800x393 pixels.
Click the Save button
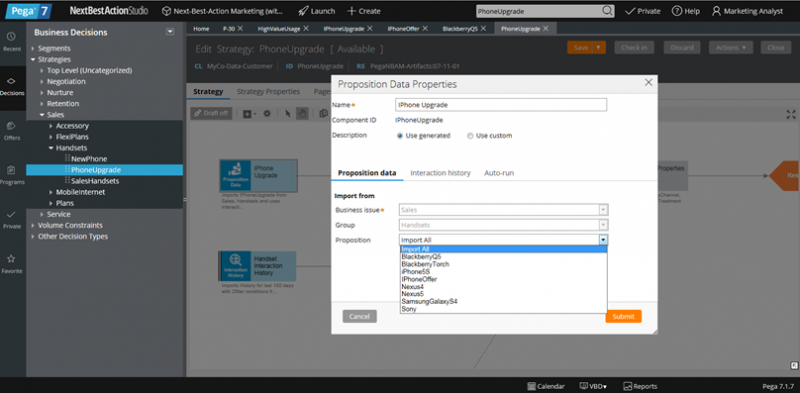tap(581, 47)
